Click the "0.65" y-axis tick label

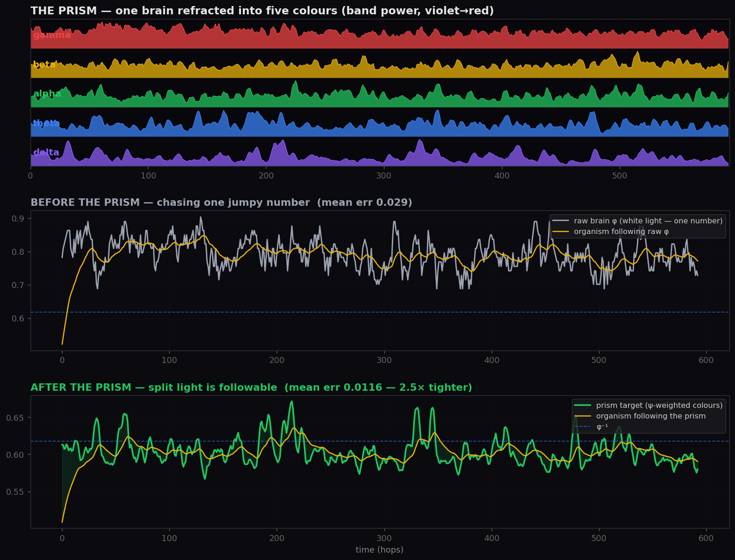pos(15,418)
